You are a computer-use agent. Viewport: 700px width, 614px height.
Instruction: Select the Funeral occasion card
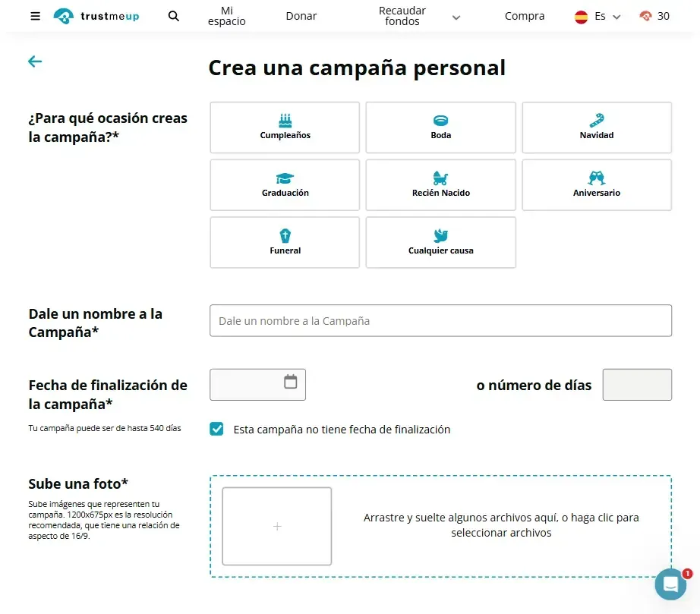tap(285, 243)
